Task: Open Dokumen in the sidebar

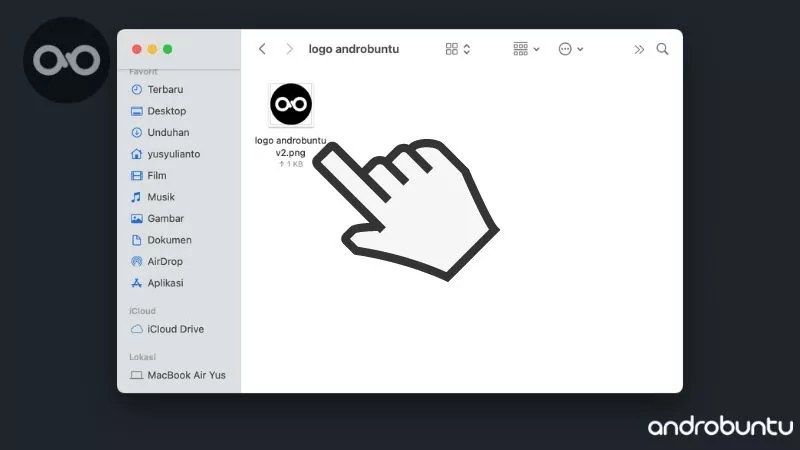Action: tap(168, 240)
